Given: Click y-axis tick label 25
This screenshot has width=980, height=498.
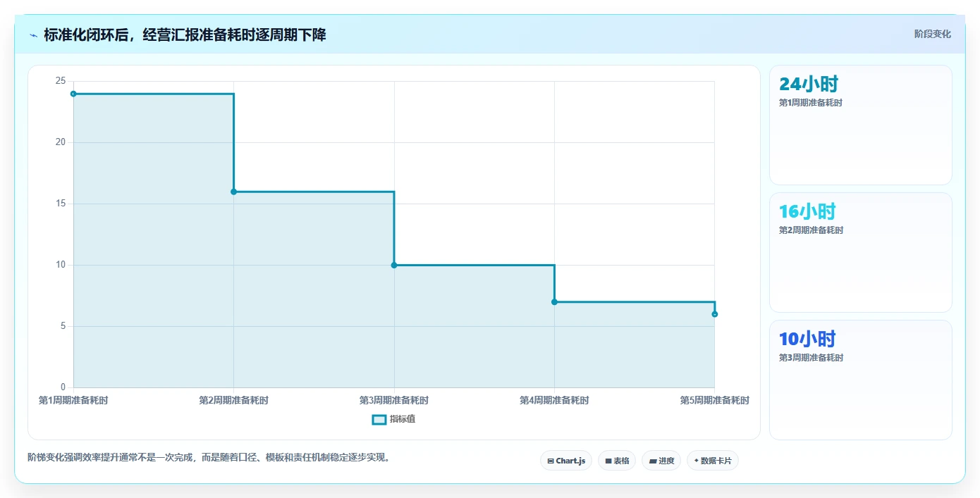Looking at the screenshot, I should click(x=61, y=81).
